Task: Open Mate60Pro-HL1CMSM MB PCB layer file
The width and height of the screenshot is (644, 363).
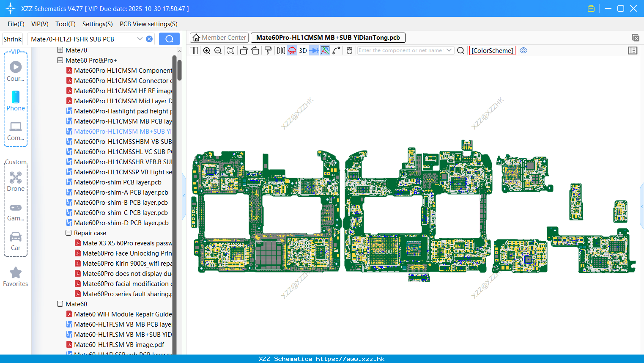Action: (x=119, y=121)
